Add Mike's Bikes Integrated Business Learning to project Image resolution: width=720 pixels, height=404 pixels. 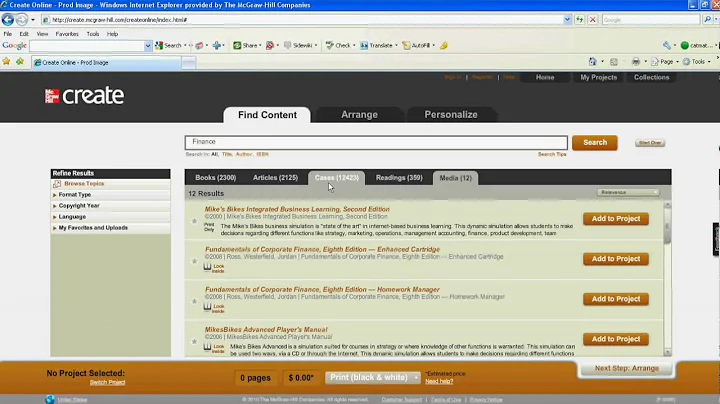click(x=616, y=219)
